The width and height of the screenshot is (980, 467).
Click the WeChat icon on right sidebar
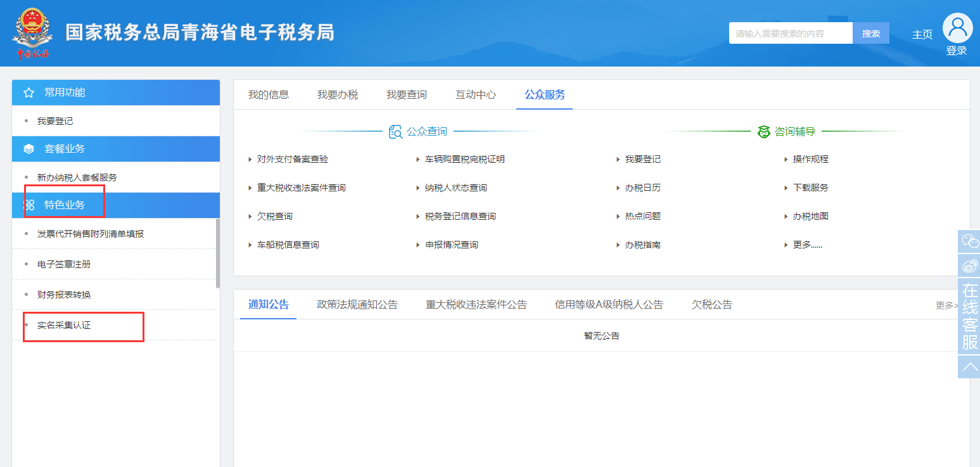point(969,241)
